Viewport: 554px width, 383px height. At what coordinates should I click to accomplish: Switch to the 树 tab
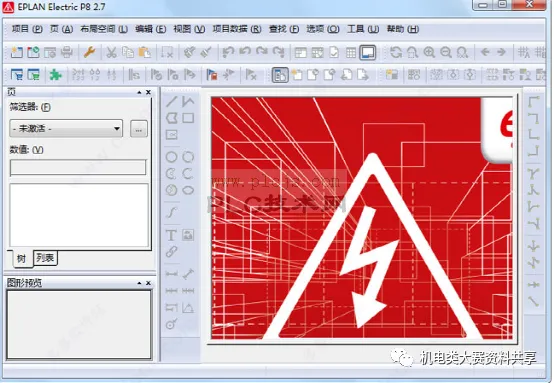coord(21,259)
